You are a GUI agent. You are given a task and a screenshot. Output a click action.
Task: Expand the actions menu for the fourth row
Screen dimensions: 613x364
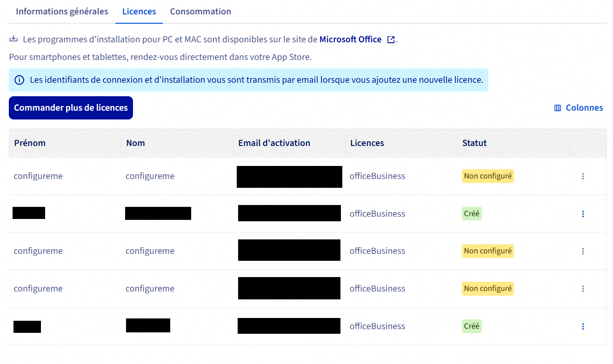[583, 289]
